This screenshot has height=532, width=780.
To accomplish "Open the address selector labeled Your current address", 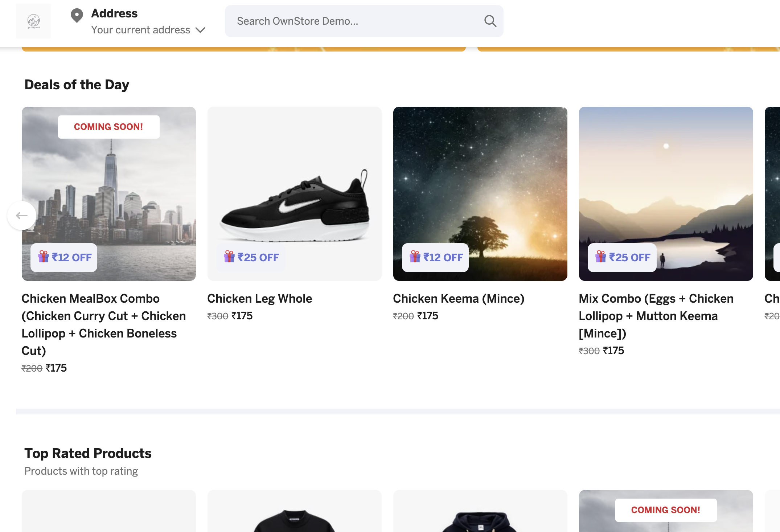I will (141, 30).
